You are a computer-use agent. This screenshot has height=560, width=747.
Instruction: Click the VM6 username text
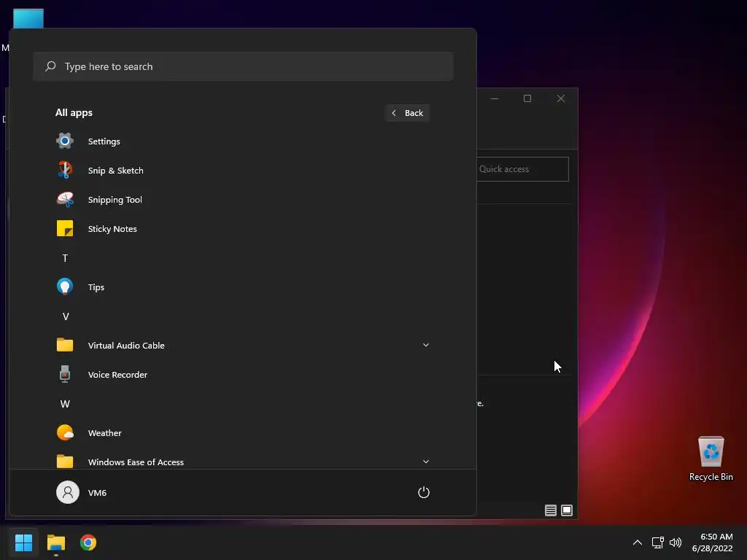tap(97, 492)
